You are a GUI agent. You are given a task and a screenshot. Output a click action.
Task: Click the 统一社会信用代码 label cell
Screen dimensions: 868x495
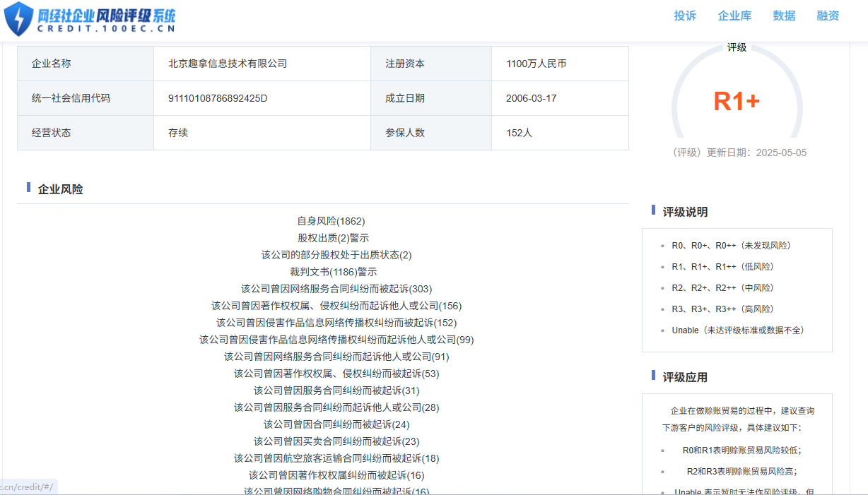click(x=86, y=98)
